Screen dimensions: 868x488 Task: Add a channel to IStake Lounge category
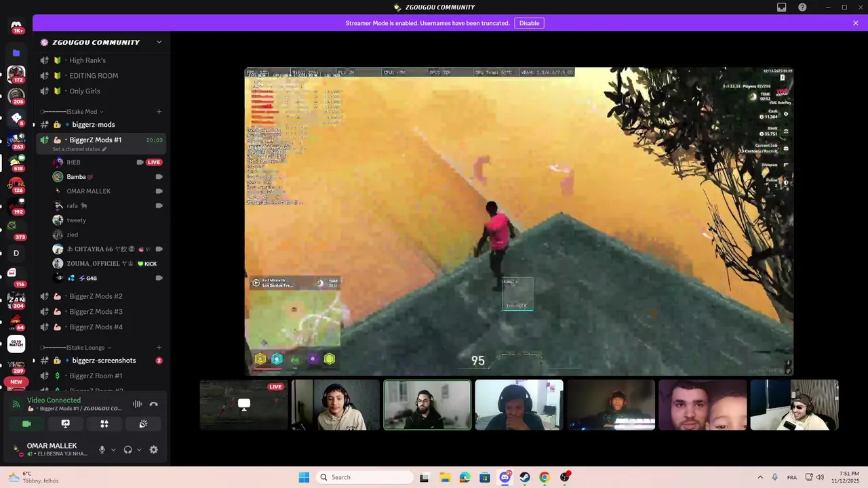(159, 348)
